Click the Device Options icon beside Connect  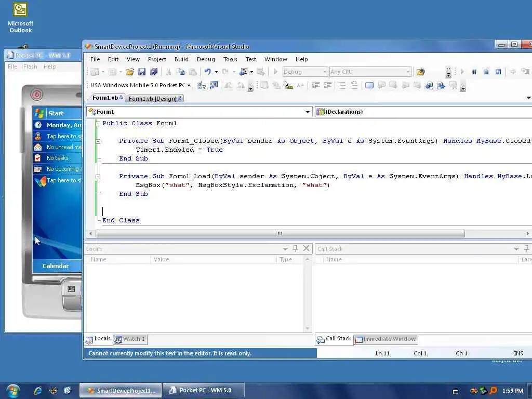[x=214, y=86]
